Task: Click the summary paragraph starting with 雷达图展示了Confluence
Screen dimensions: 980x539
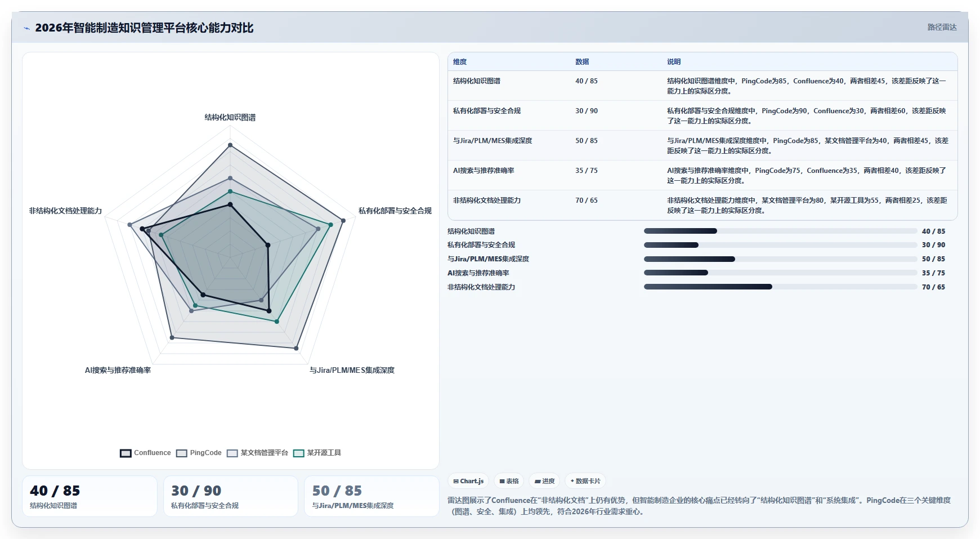Action: (x=699, y=506)
